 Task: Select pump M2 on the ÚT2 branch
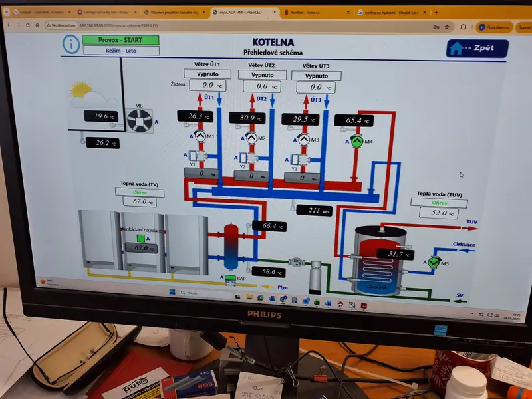click(x=251, y=138)
